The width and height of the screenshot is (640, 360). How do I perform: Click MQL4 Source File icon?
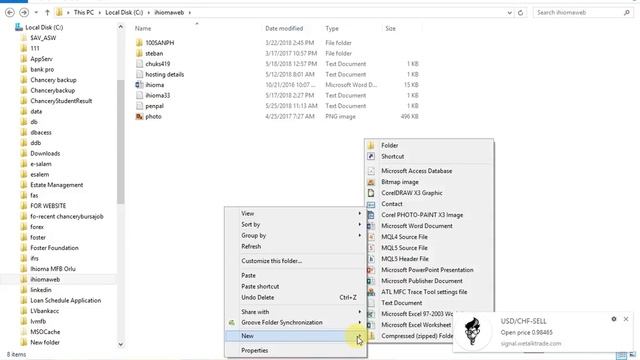click(371, 237)
